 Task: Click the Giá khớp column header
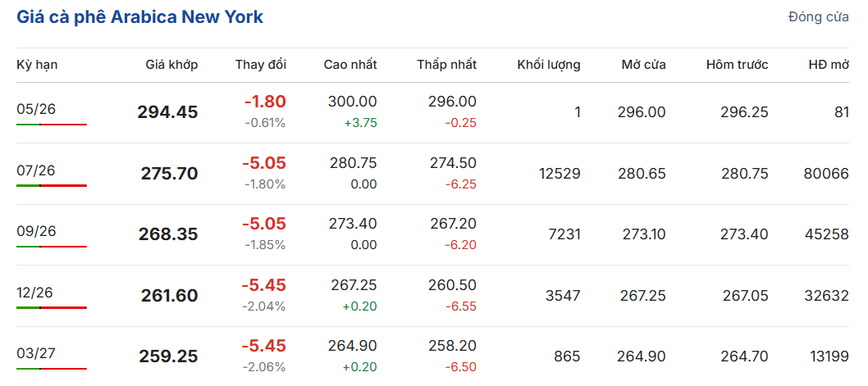171,65
